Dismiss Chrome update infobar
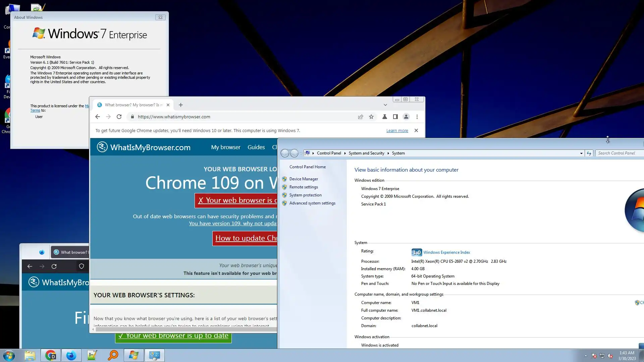Screen dimensions: 644x362 [x=416, y=130]
